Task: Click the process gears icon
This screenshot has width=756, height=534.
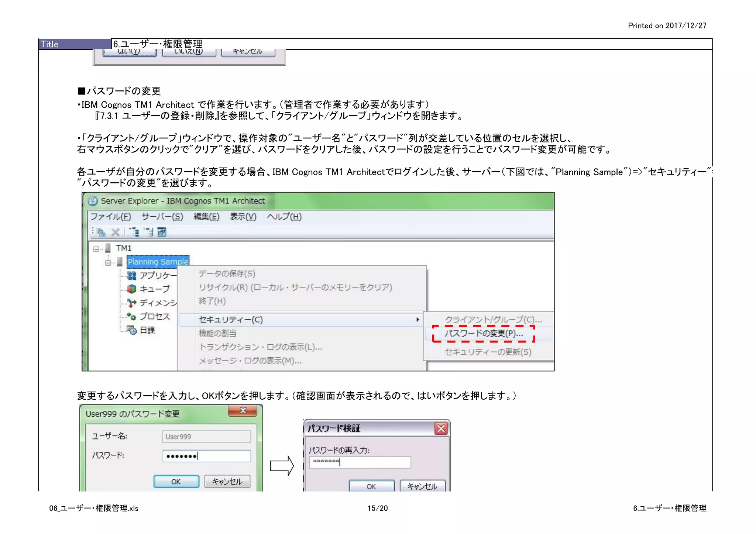Action: click(x=131, y=316)
